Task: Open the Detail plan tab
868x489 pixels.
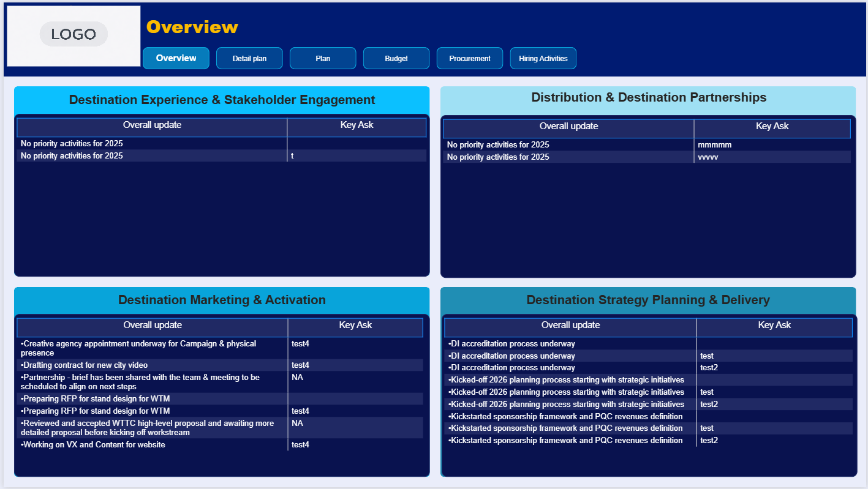Action: [249, 59]
